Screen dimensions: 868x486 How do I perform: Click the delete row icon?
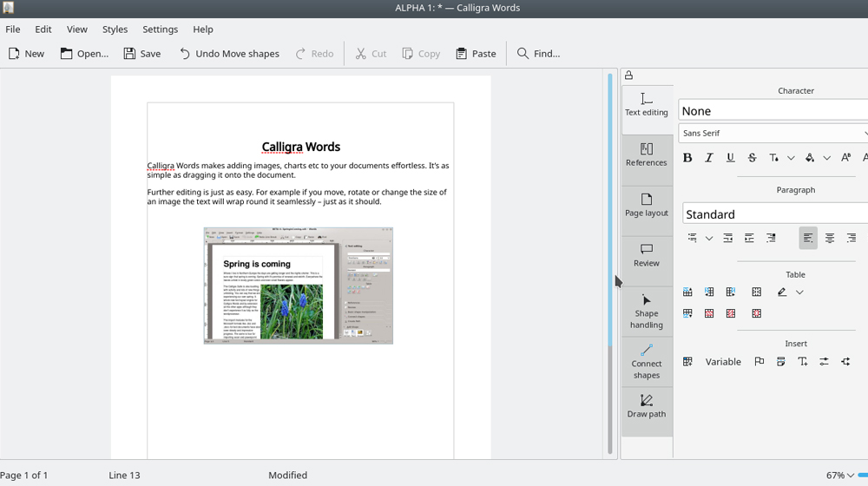pyautogui.click(x=709, y=313)
